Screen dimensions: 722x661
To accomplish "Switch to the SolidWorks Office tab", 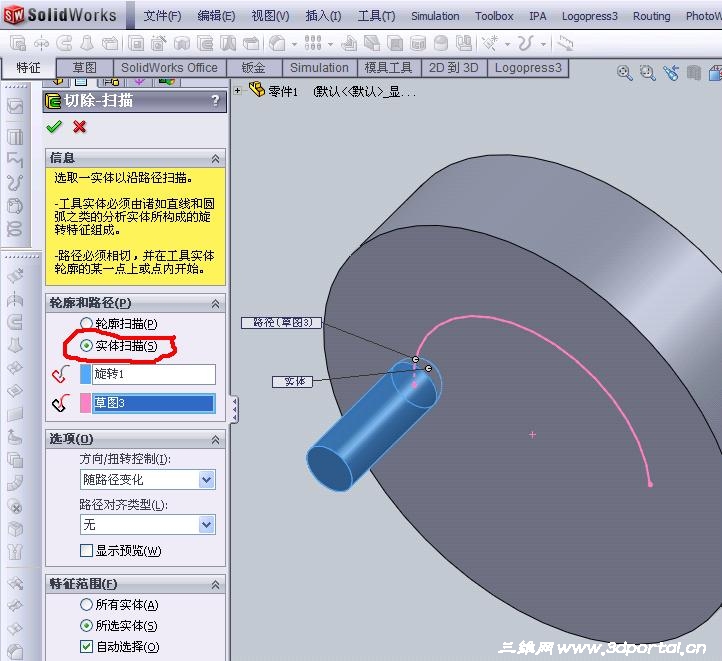I will 169,68.
